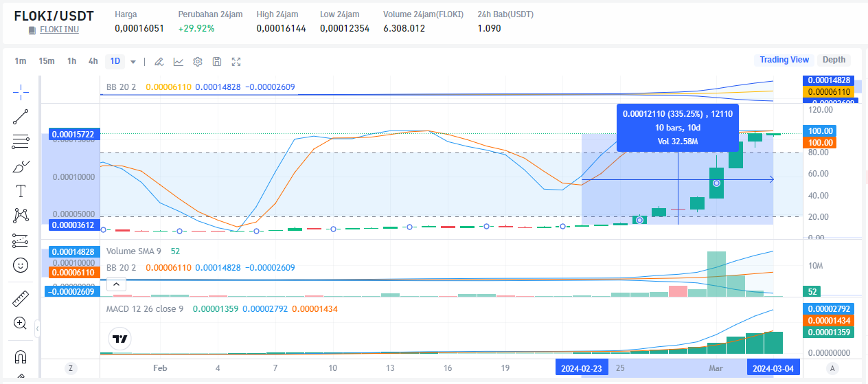Viewport: 868px width, 384px height.
Task: Open drawing tools pencil in top toolbar
Action: coord(159,62)
